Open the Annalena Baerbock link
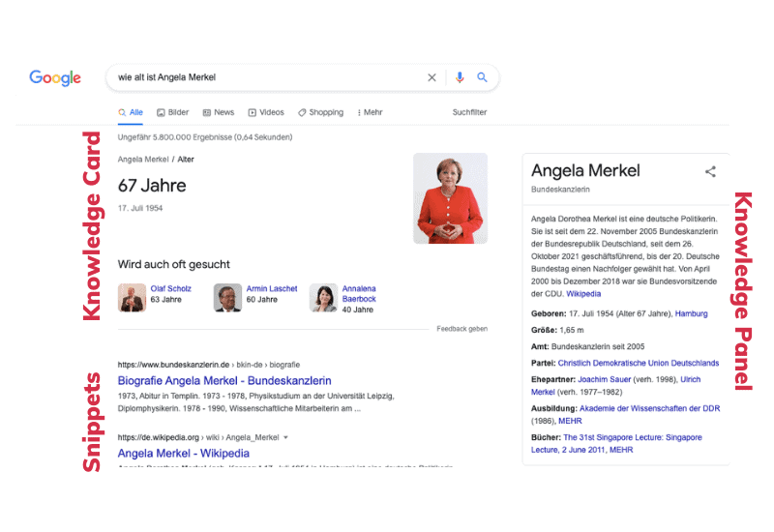The width and height of the screenshot is (774, 532). click(x=359, y=294)
